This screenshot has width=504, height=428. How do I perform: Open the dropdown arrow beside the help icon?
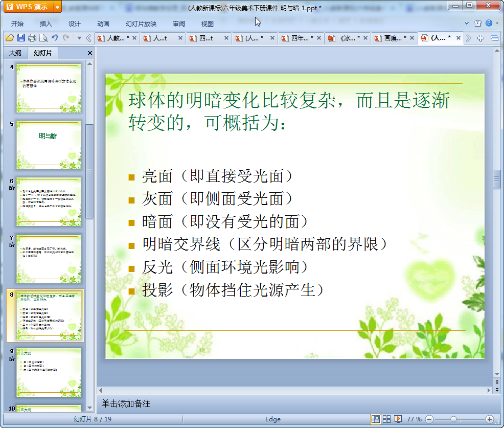[497, 23]
